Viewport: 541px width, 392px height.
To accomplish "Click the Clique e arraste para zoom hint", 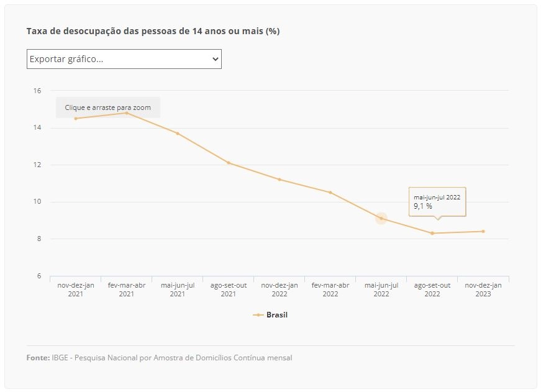I will (108, 107).
